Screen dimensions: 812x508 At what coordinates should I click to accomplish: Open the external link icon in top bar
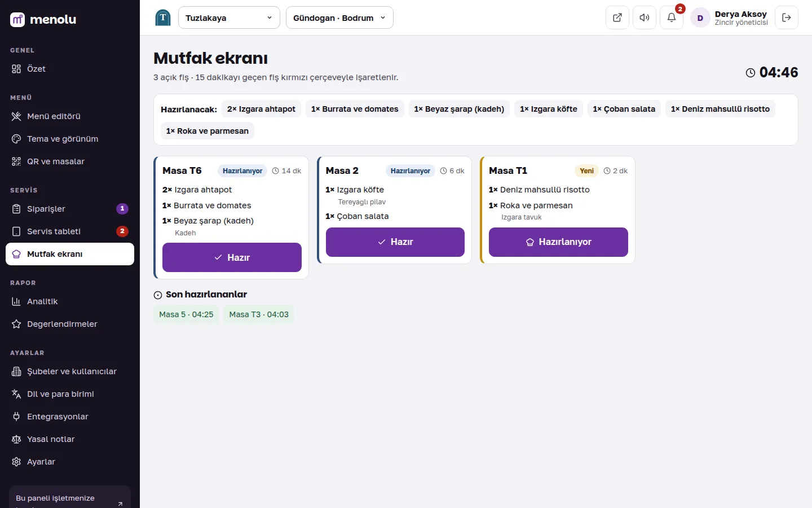click(617, 17)
